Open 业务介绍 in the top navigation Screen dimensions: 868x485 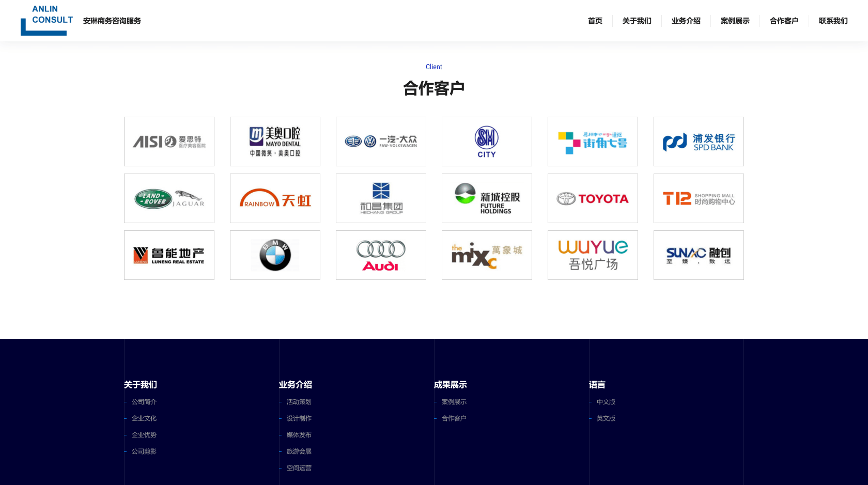coord(686,21)
